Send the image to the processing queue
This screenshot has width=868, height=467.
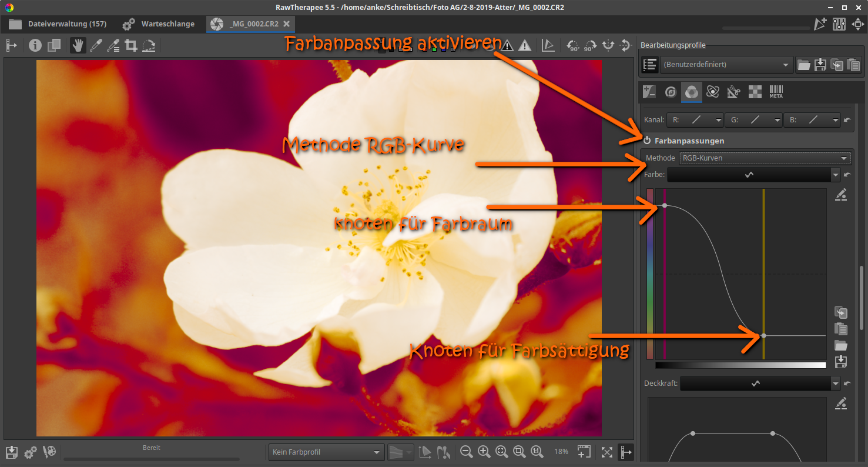click(x=31, y=452)
